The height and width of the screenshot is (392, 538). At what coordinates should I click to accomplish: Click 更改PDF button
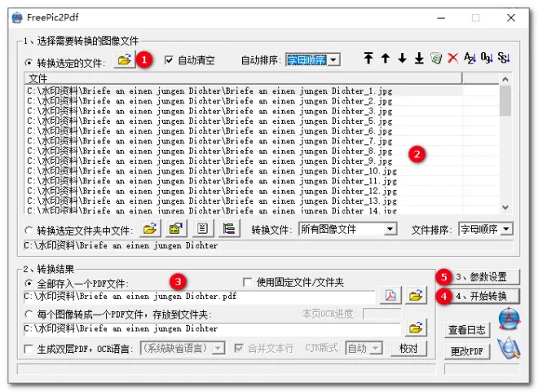(467, 351)
